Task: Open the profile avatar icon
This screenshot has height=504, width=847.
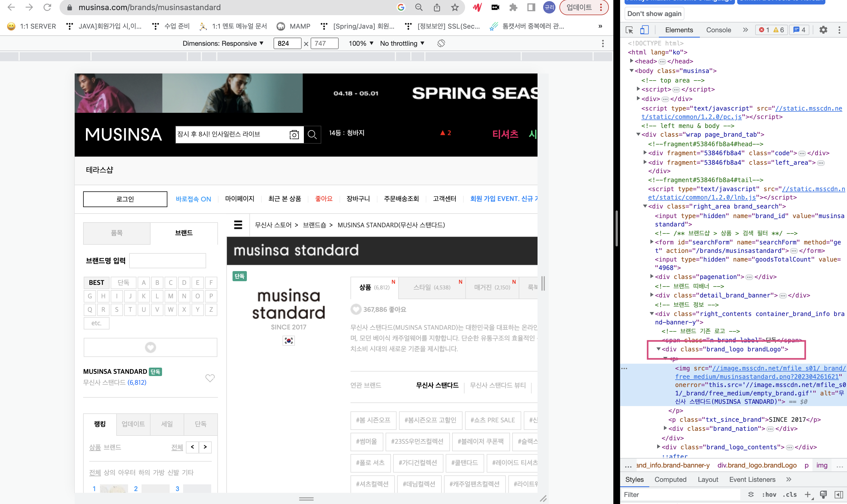Action: (x=549, y=7)
